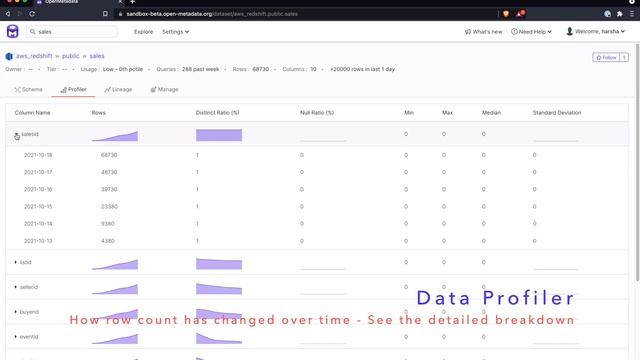
Task: Click the sales breadcrumb link
Action: (x=97, y=56)
